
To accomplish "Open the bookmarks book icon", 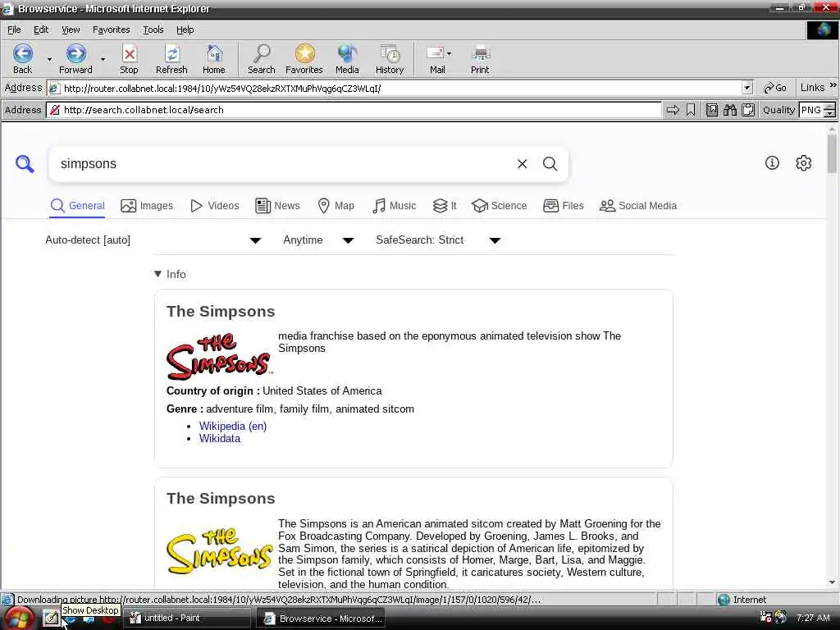I will coord(712,110).
